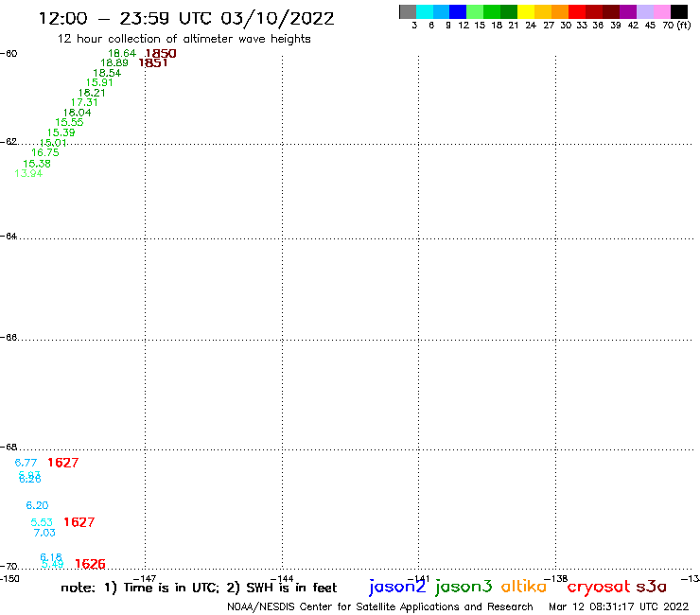Click the maroon time label 1850
The height and width of the screenshot is (615, 700).
[x=161, y=54]
